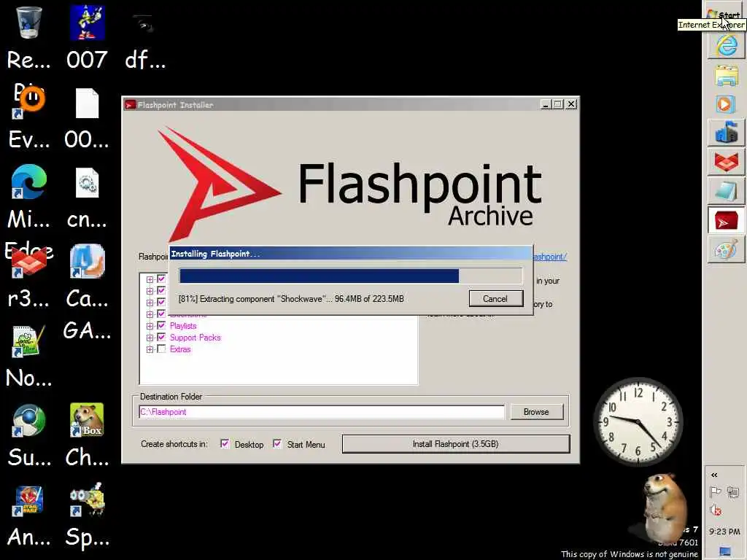Viewport: 747px width, 560px height.
Task: Click the Action Center flag tray icon
Action: (x=715, y=492)
